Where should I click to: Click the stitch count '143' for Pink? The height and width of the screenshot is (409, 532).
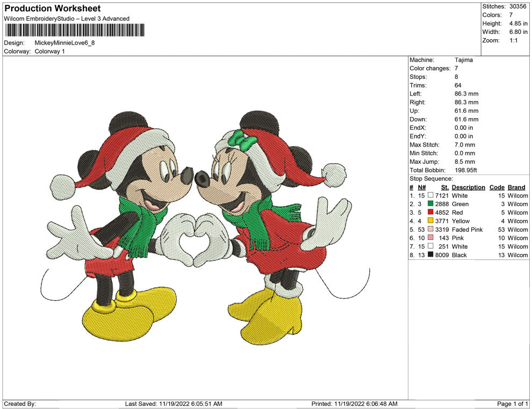click(443, 238)
